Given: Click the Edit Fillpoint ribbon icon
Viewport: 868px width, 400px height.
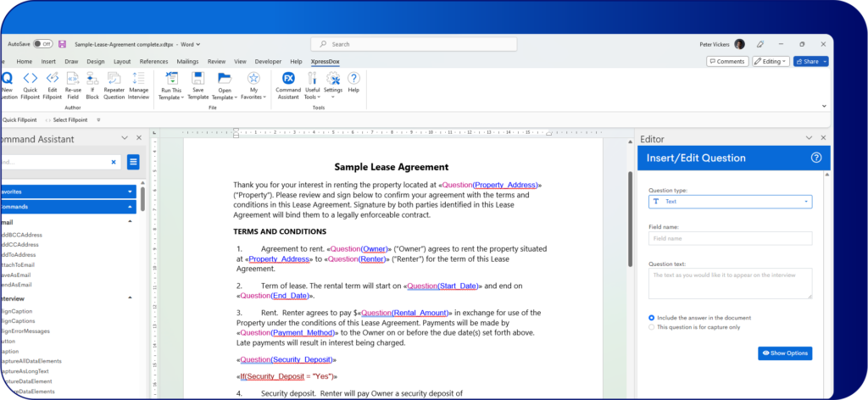Looking at the screenshot, I should pyautogui.click(x=52, y=78).
